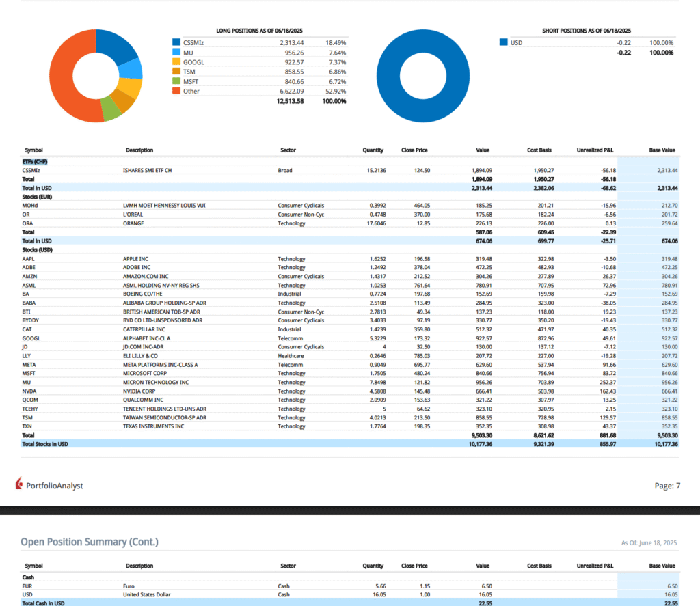This screenshot has height=606, width=700.
Task: Click the USD short positions legend swatch
Action: (504, 42)
